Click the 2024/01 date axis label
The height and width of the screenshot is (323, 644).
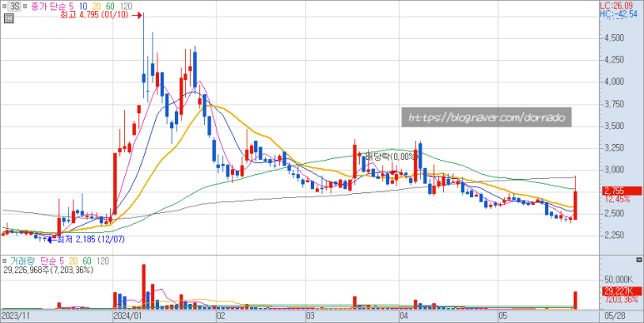pos(127,316)
